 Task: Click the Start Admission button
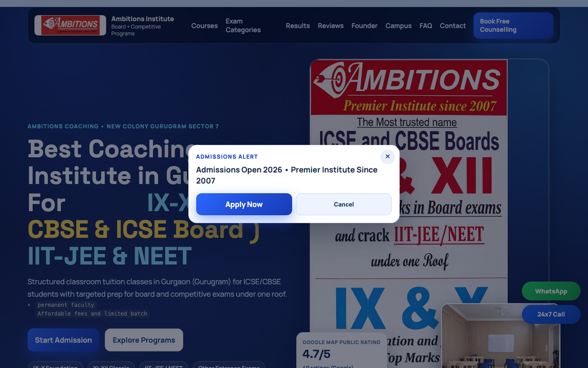click(x=63, y=340)
